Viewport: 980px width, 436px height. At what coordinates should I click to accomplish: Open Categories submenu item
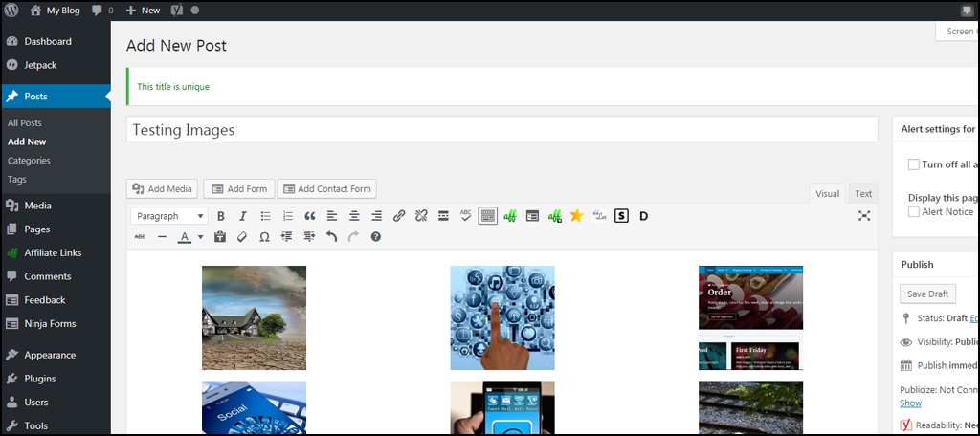pyautogui.click(x=29, y=161)
